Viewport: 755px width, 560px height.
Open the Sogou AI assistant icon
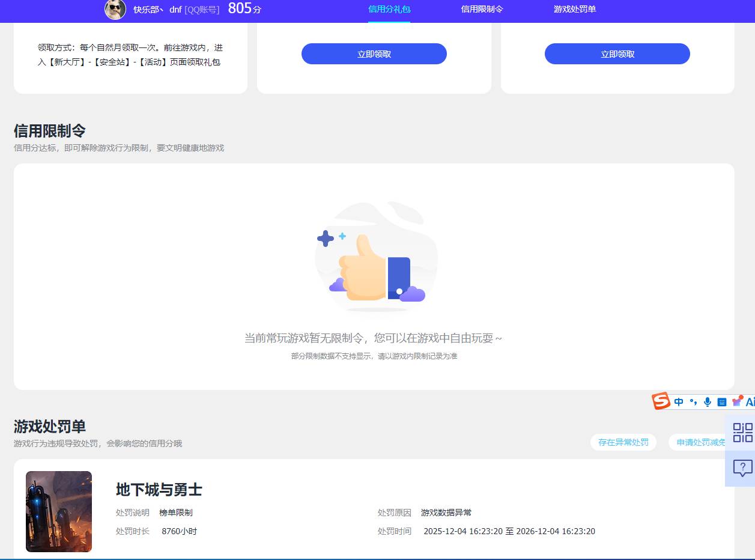tap(750, 401)
